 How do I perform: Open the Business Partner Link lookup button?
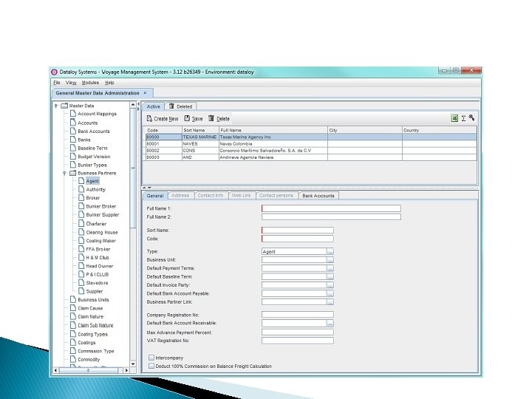tap(330, 301)
